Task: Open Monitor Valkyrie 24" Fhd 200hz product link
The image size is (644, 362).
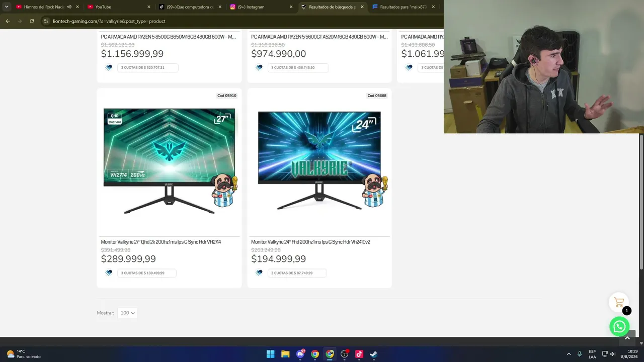Action: [x=310, y=242]
